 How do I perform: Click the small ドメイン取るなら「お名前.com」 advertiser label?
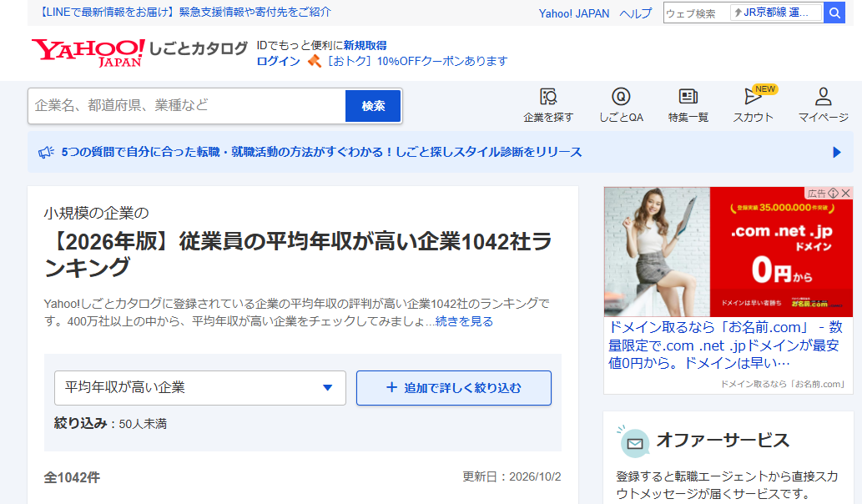coord(783,384)
